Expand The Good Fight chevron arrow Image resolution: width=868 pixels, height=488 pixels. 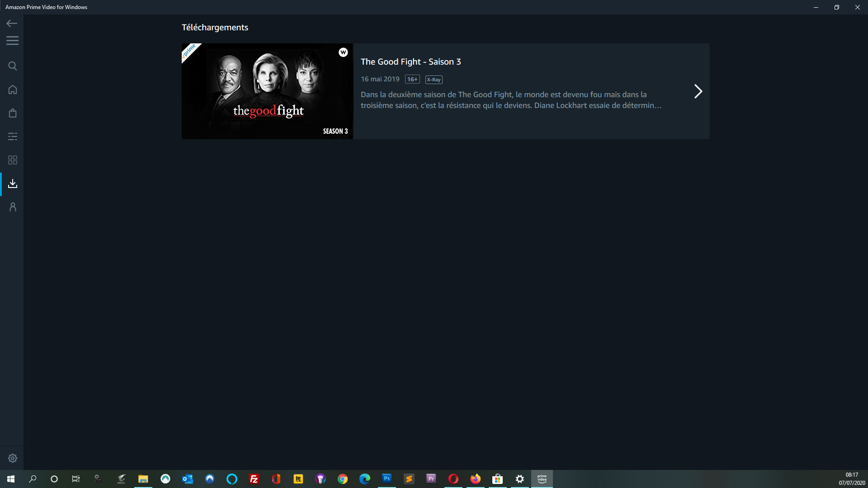tap(698, 91)
